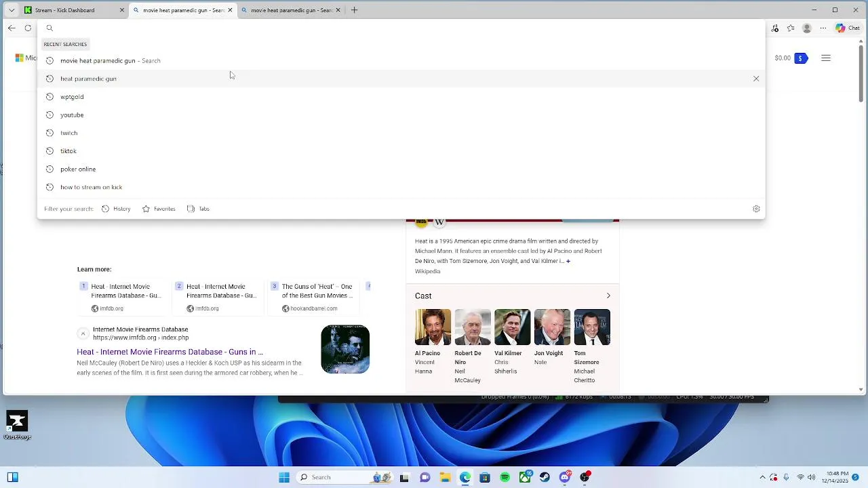
Task: Open the notification center badge
Action: point(856,477)
